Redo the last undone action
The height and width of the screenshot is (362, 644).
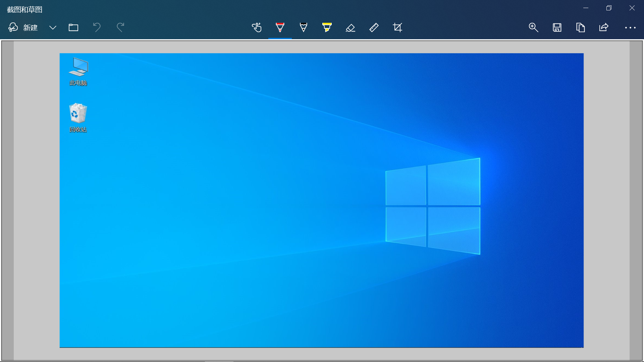(120, 27)
